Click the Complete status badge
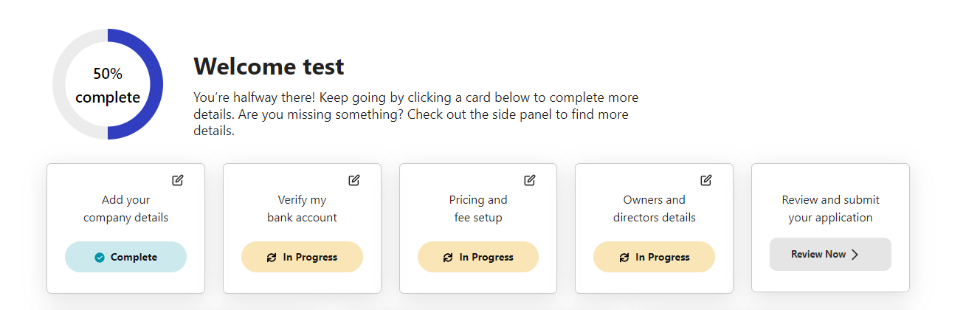The image size is (980, 310). (x=125, y=257)
